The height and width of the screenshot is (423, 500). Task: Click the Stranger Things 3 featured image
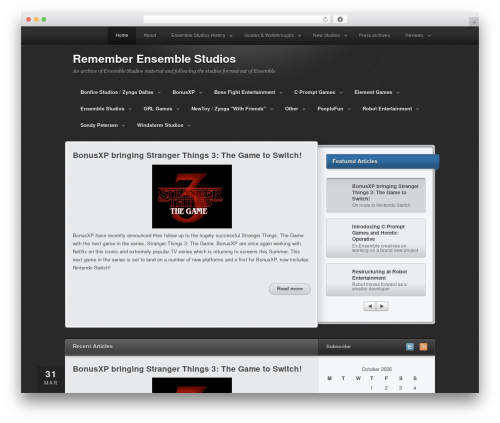[192, 196]
